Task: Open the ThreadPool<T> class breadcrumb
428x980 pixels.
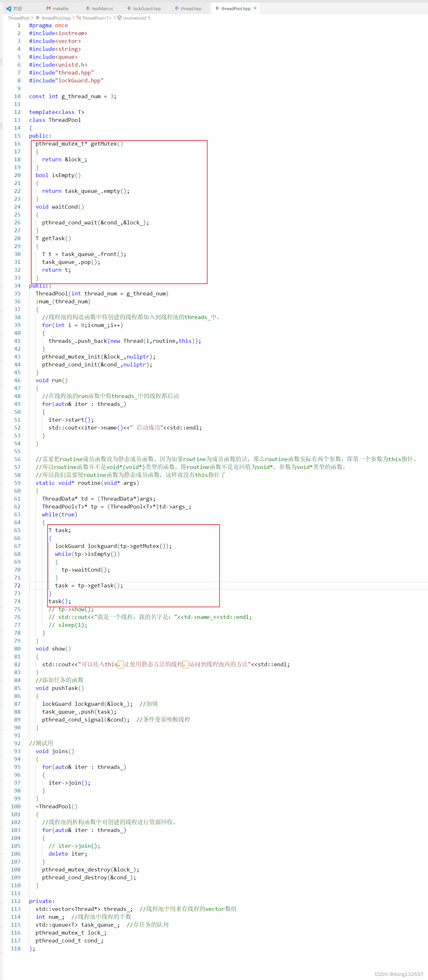Action: [97, 18]
